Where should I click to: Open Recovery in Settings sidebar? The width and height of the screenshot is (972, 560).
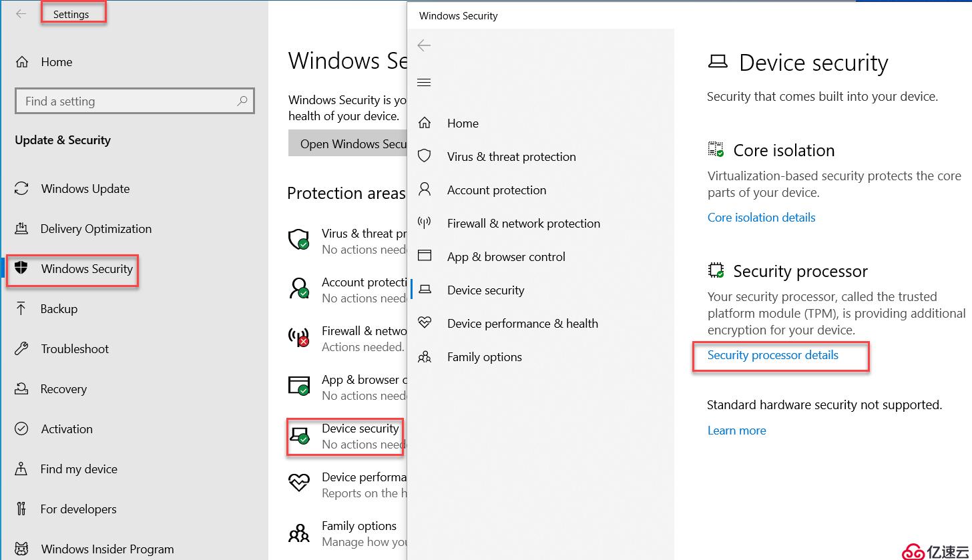pos(63,389)
